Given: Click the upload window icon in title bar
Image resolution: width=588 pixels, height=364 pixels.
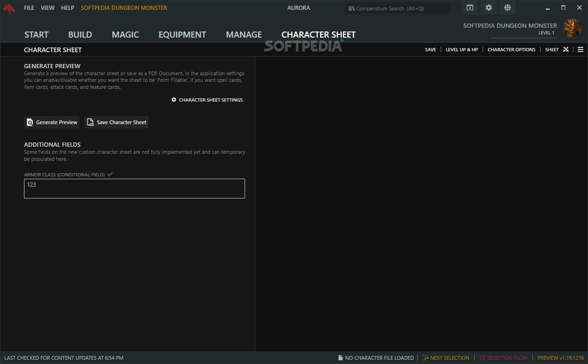Looking at the screenshot, I should (470, 8).
